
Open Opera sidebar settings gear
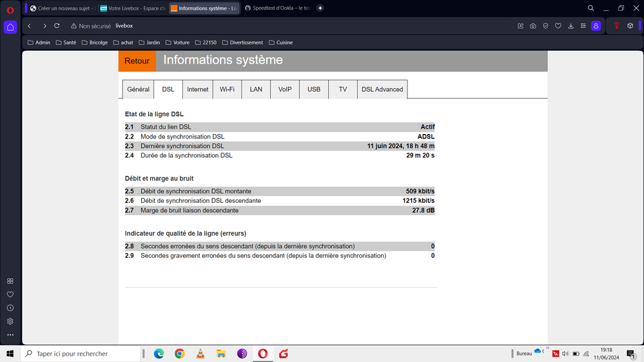click(x=10, y=321)
